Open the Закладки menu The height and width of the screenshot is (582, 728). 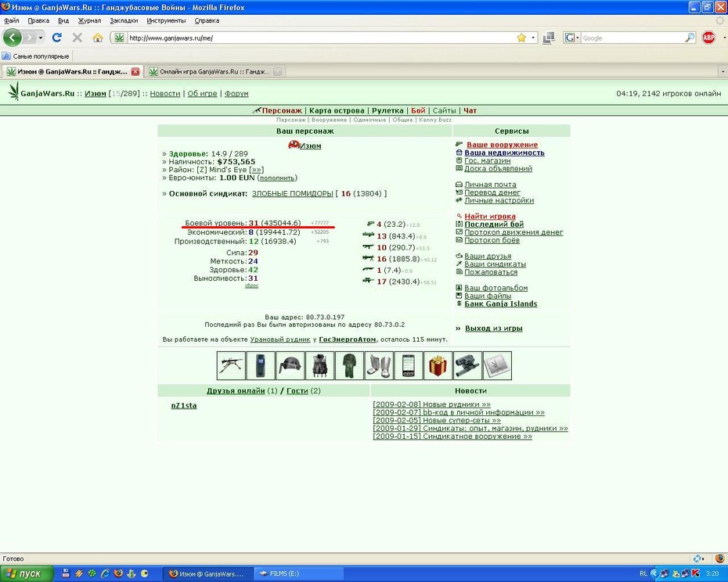point(124,20)
